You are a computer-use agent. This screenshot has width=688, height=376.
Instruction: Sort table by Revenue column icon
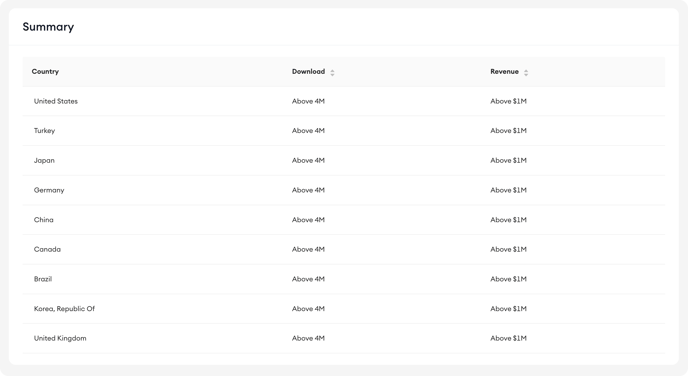coord(526,72)
